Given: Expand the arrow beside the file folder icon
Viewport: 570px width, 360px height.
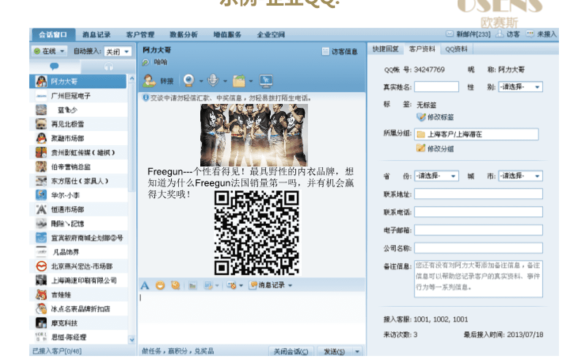Looking at the screenshot, I should pos(251,81).
